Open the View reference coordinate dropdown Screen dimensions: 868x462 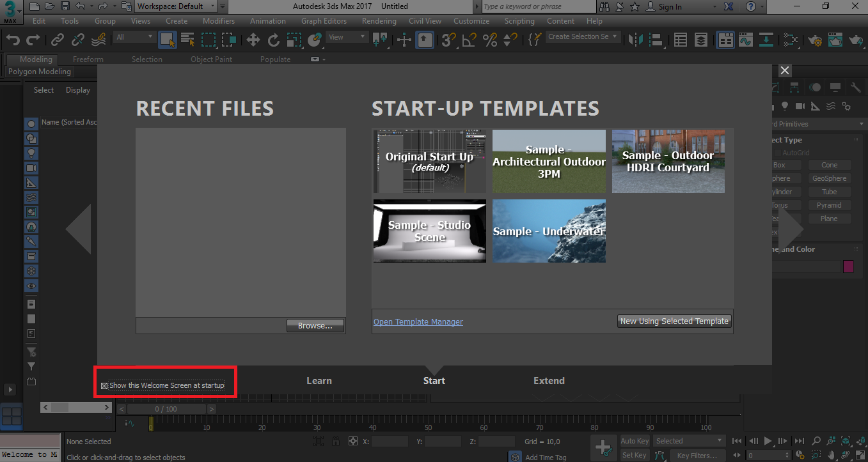pos(347,38)
